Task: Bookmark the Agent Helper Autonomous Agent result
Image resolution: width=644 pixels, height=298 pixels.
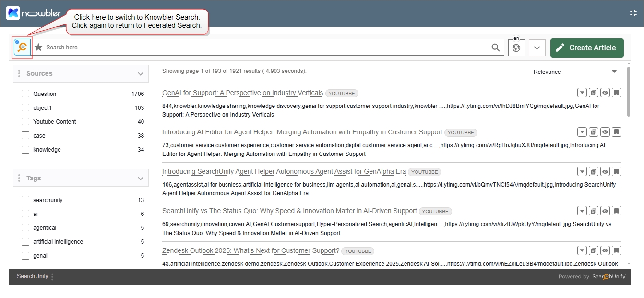Action: [617, 171]
